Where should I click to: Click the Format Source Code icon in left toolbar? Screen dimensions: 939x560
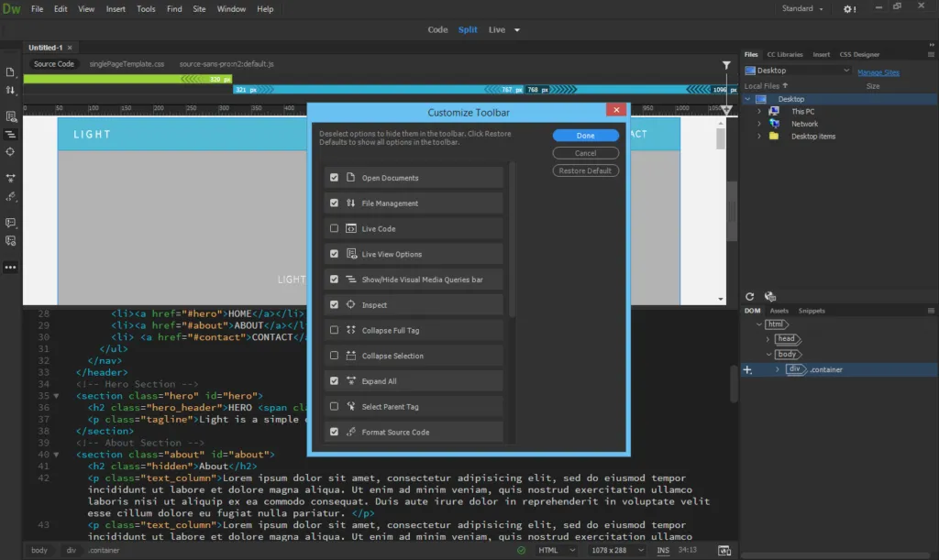pos(11,196)
